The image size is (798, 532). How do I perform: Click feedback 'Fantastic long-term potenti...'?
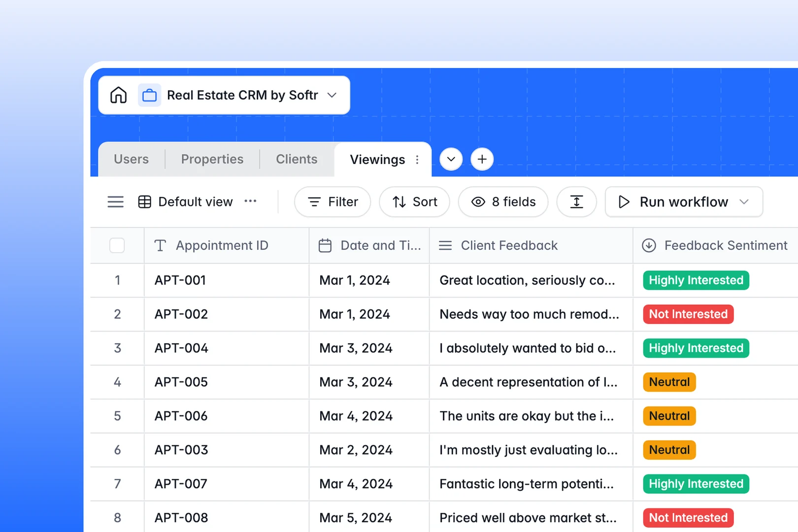pyautogui.click(x=531, y=484)
